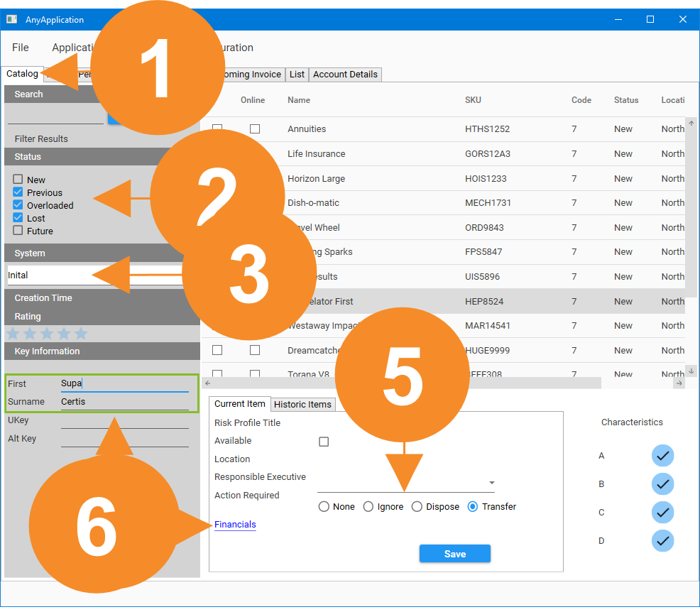Image resolution: width=700 pixels, height=612 pixels.
Task: Uncheck the Overloaded status filter
Action: click(x=18, y=205)
